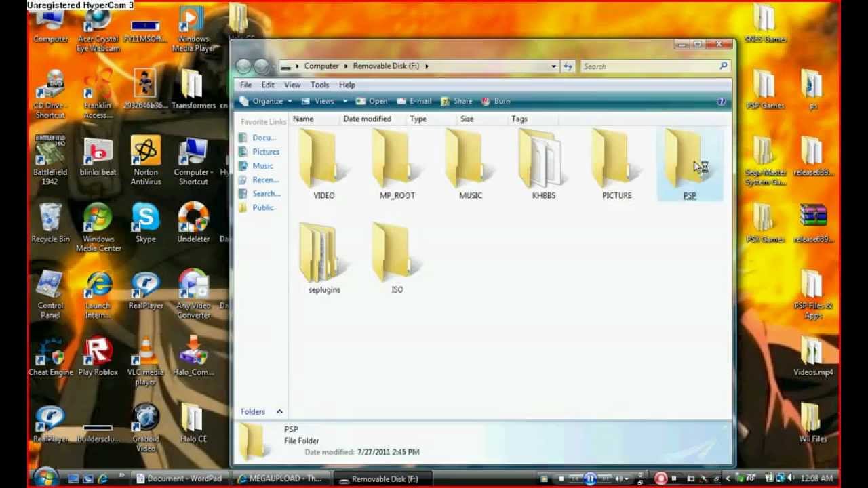Select Windows Media Center desktop icon
Screen dimensions: 868x488
98,227
